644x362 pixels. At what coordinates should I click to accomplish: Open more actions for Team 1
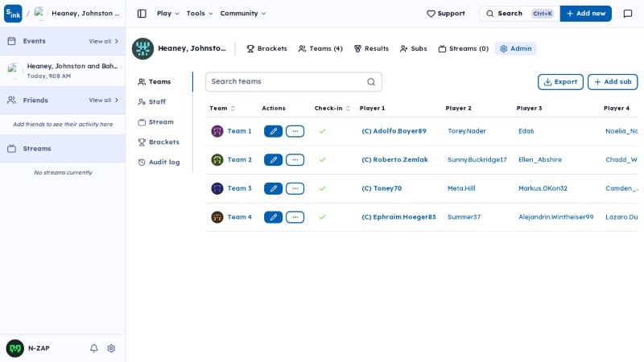(x=295, y=131)
